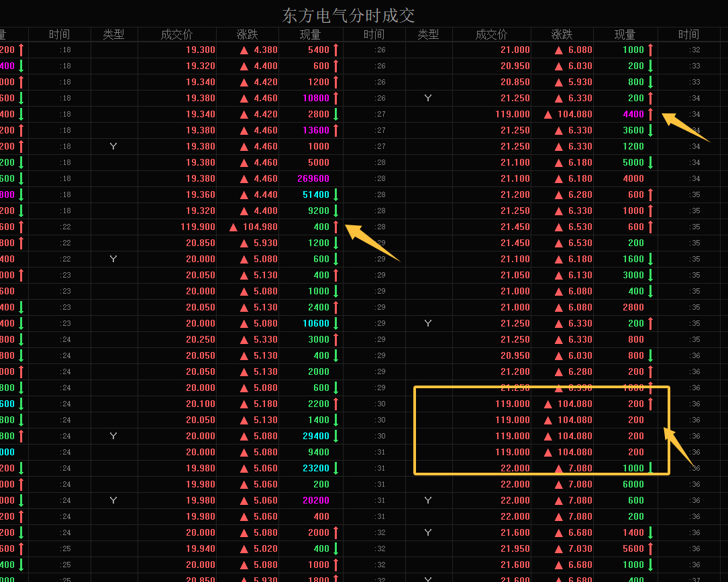The image size is (728, 582).
Task: Select the 5.020 change value
Action: click(266, 548)
